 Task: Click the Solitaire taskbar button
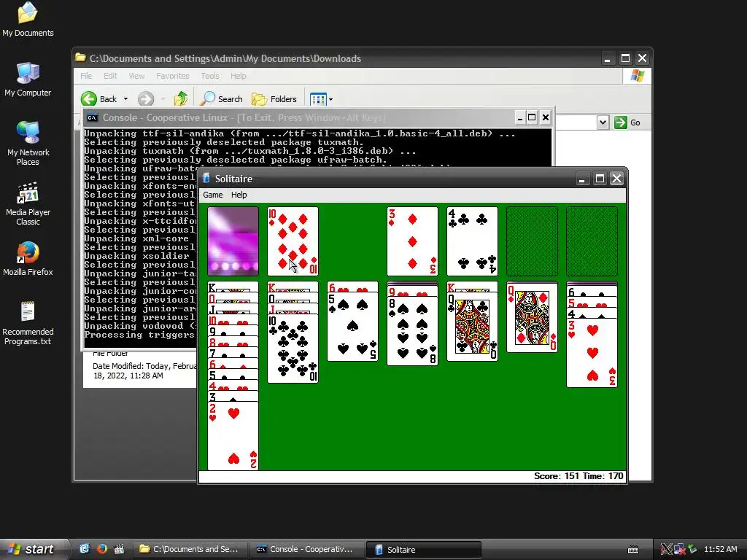point(424,549)
